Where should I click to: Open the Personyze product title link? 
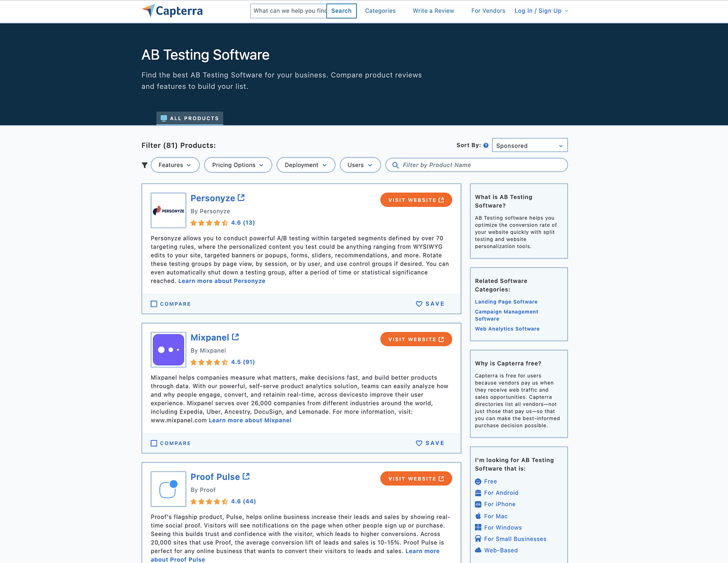(x=212, y=198)
